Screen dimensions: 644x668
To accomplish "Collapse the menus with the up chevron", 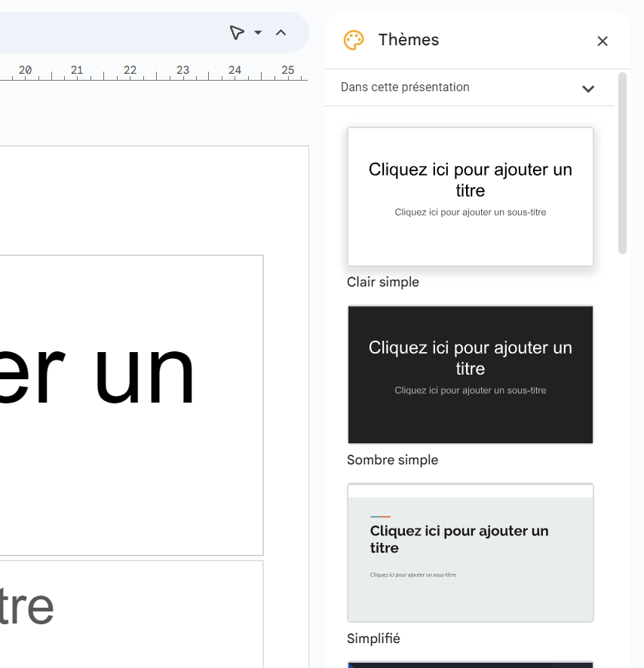I will click(281, 32).
